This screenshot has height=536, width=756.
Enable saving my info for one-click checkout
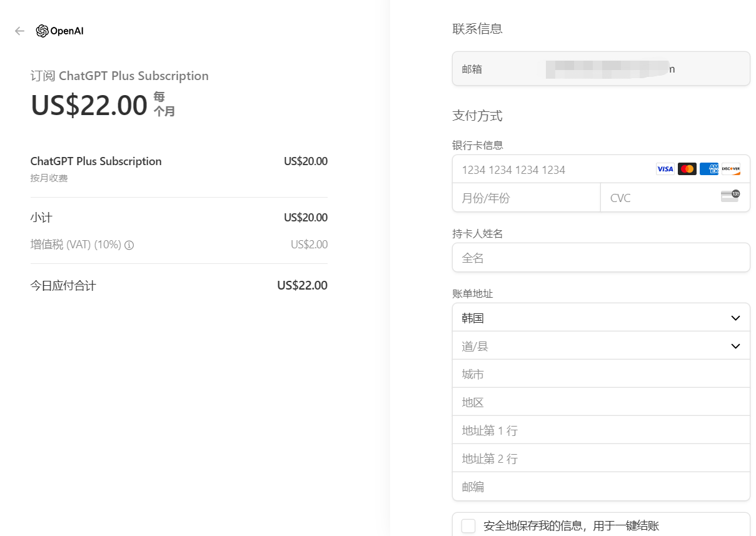(468, 525)
